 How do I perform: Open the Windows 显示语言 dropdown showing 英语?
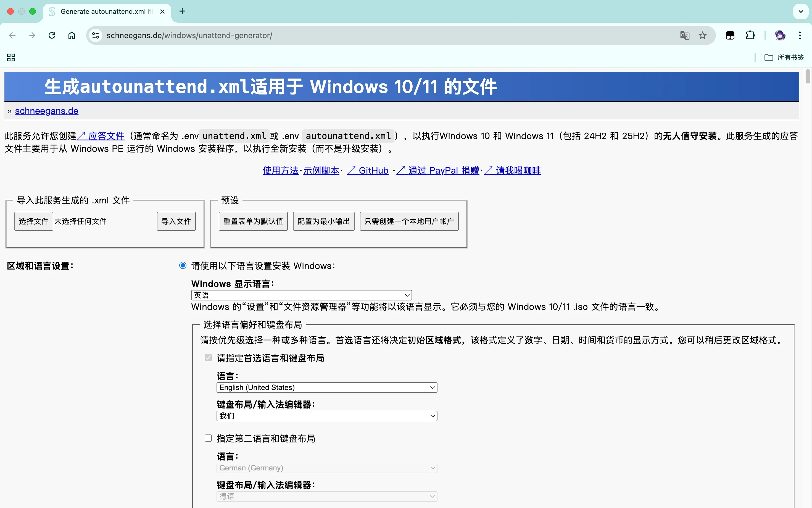(301, 295)
